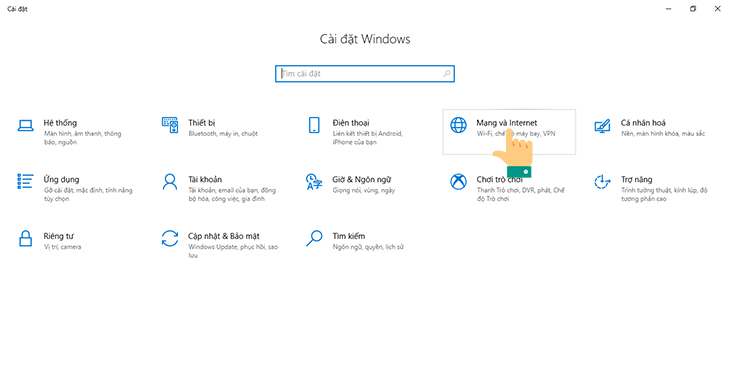Close the Cài đặt window
730x388 pixels.
[x=717, y=9]
